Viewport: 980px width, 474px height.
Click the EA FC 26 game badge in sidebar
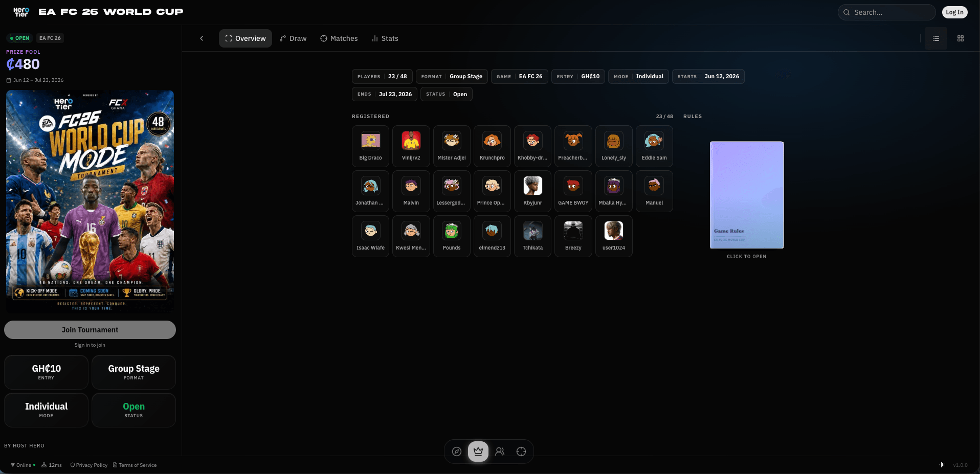tap(50, 38)
